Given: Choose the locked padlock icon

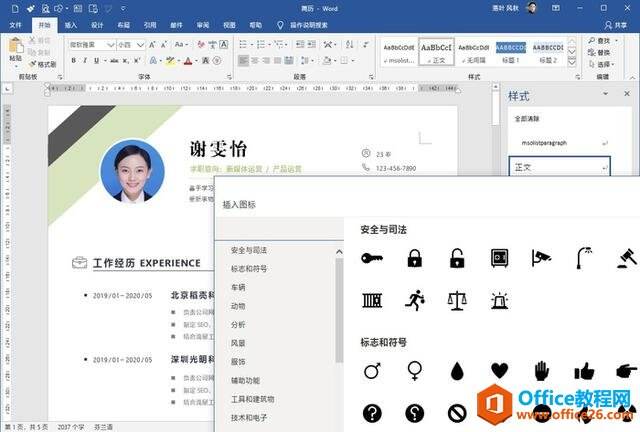Looking at the screenshot, I should [x=415, y=259].
